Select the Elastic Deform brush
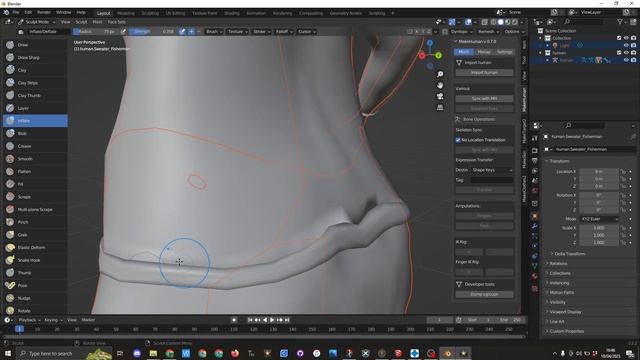640x360 pixels. click(x=35, y=247)
